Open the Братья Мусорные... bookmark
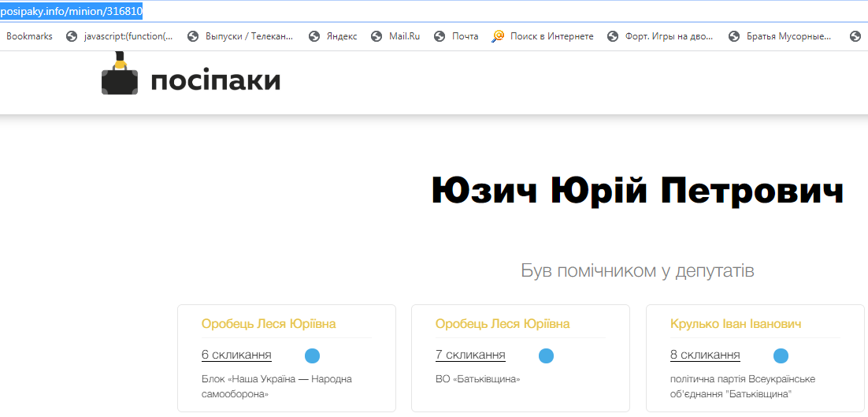This screenshot has width=868, height=417. pos(788,36)
